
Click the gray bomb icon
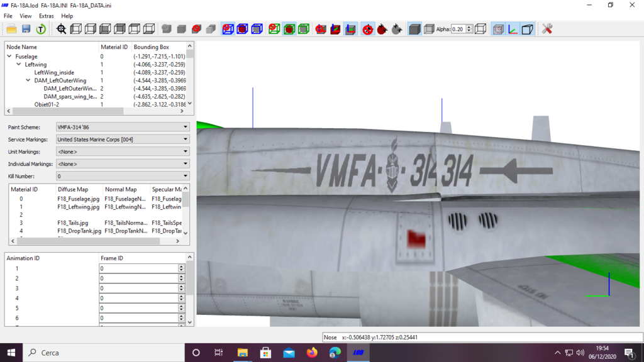[397, 29]
